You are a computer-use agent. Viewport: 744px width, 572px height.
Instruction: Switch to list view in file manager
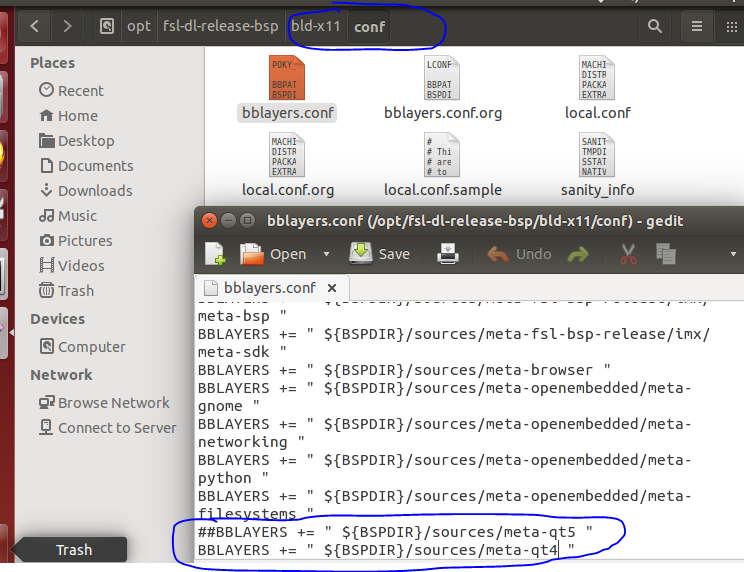pyautogui.click(x=697, y=26)
